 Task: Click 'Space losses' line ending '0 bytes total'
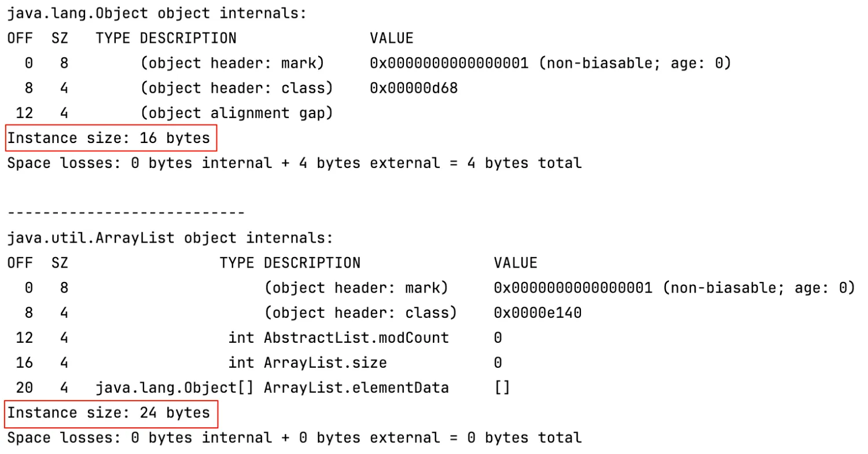[x=294, y=438]
